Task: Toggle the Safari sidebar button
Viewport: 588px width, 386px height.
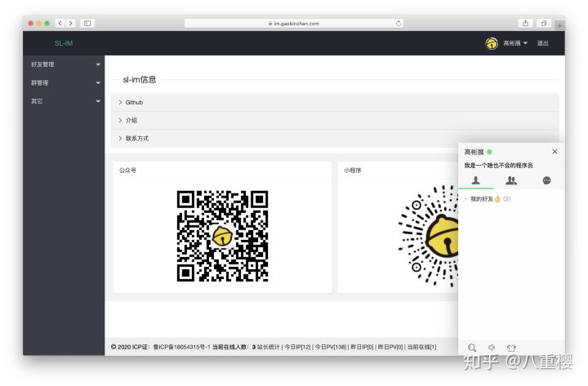Action: point(87,23)
